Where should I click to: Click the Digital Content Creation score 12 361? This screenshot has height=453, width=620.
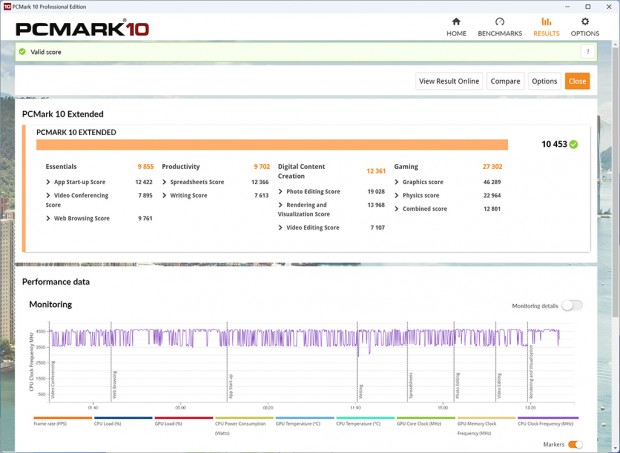point(376,171)
